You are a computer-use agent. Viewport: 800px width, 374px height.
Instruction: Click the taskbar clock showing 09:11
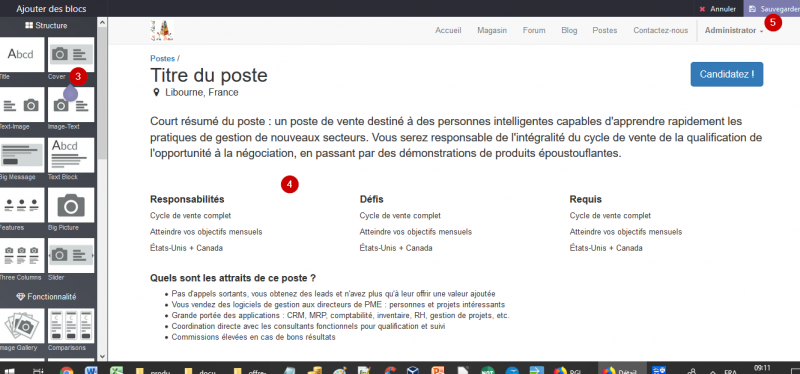coord(762,367)
